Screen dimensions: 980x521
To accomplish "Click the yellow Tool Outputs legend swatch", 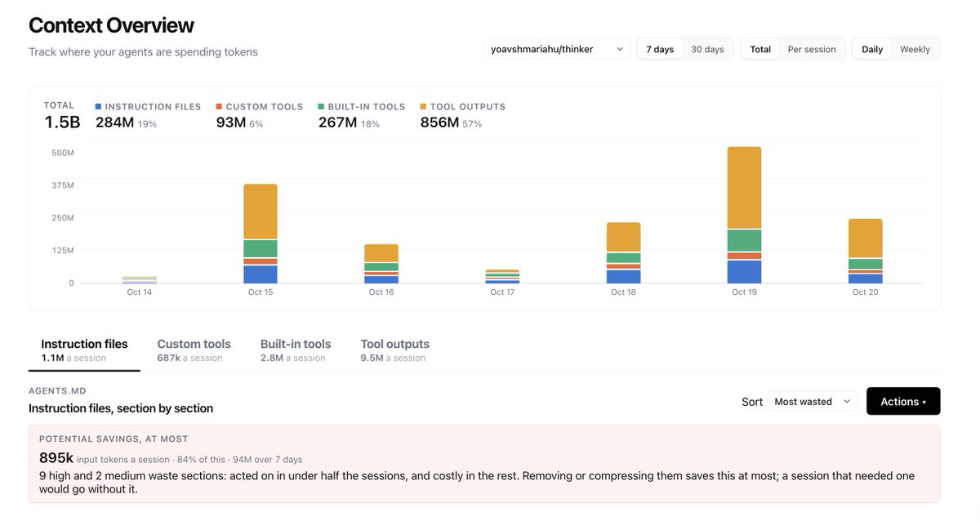I will point(423,106).
